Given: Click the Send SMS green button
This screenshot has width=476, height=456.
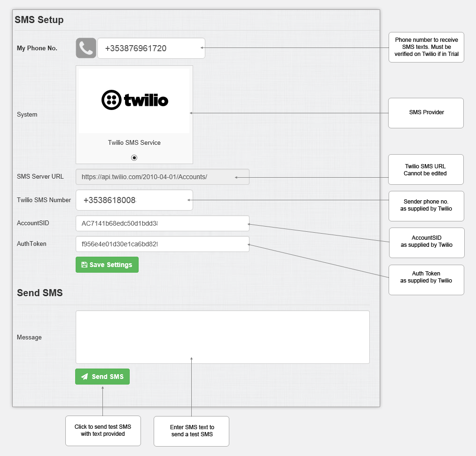Looking at the screenshot, I should coord(102,377).
